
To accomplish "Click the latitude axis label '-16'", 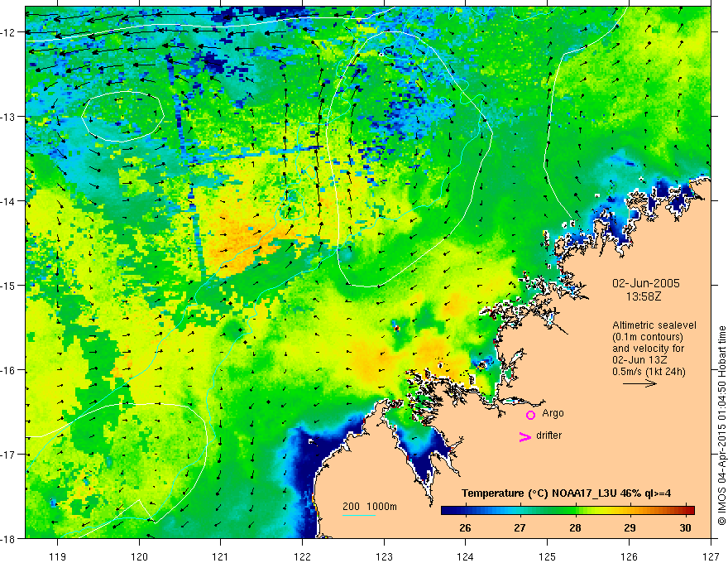I will (x=9, y=370).
